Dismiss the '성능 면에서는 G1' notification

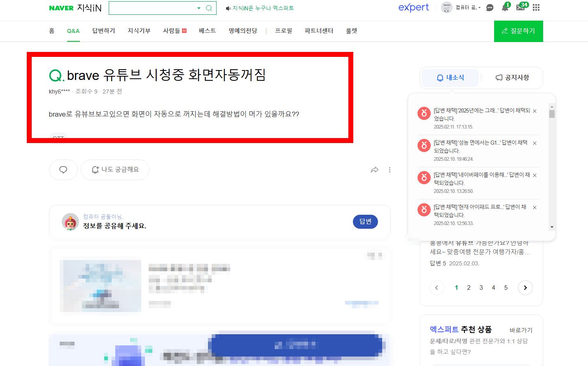pyautogui.click(x=534, y=143)
